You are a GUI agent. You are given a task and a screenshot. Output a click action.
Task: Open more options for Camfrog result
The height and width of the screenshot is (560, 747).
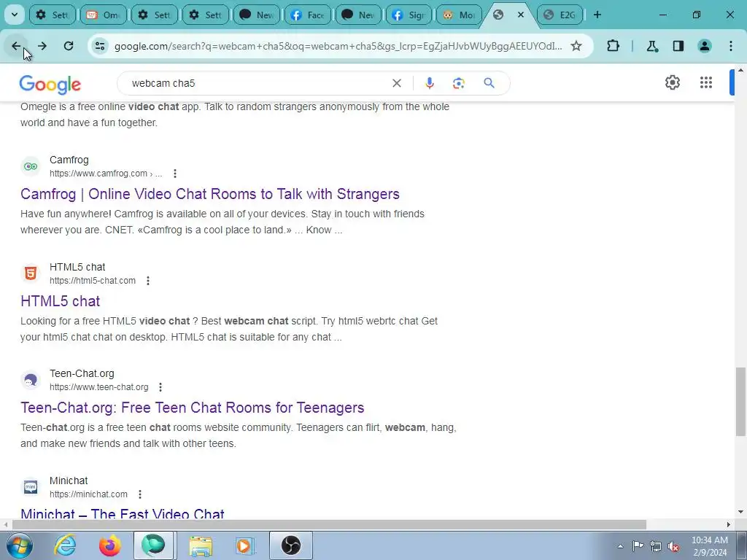pyautogui.click(x=175, y=174)
